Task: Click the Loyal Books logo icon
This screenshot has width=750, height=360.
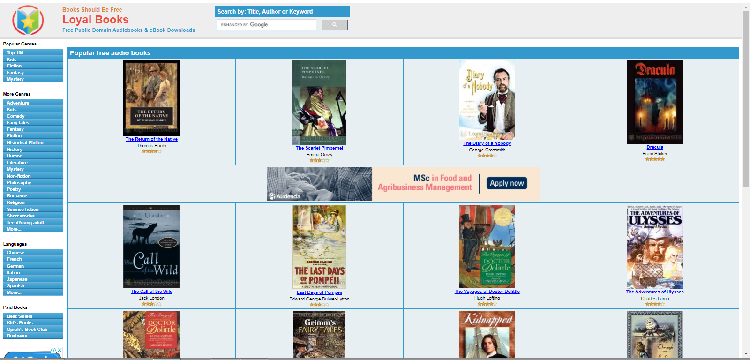Action: pos(28,20)
